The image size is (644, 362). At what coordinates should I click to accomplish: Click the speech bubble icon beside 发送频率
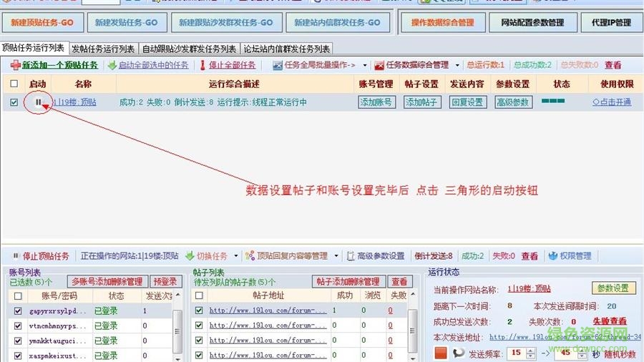[458, 353]
